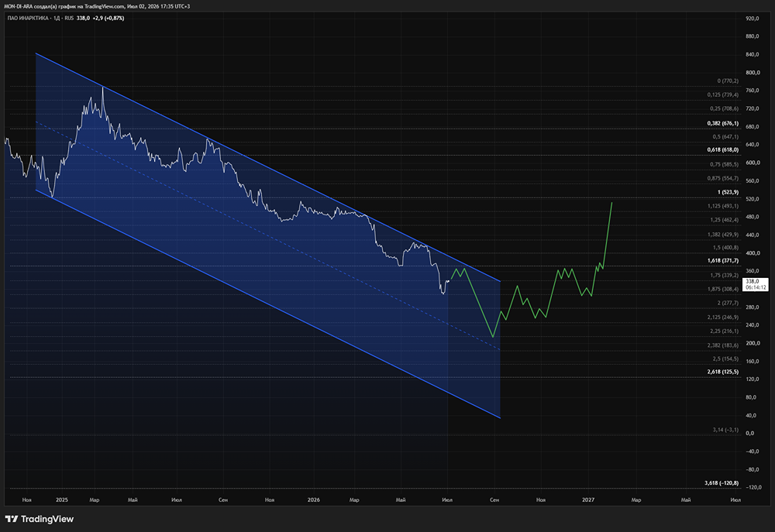This screenshot has width=775, height=532.
Task: Click the 920,0 price axis label
Action: (x=753, y=19)
